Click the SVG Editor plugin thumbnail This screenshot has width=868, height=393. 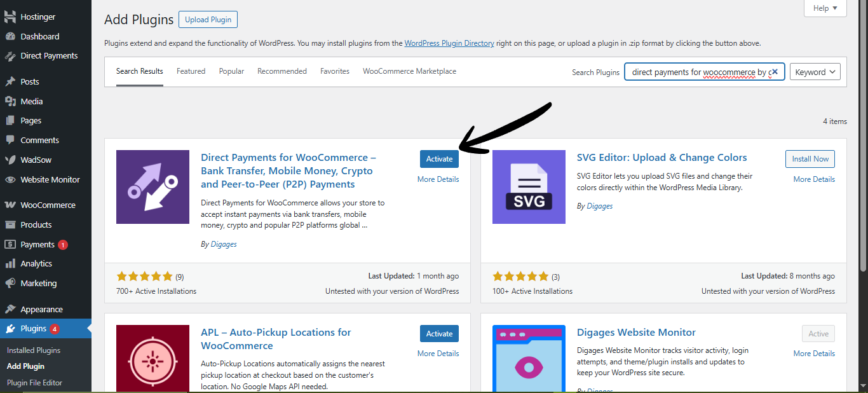(529, 187)
